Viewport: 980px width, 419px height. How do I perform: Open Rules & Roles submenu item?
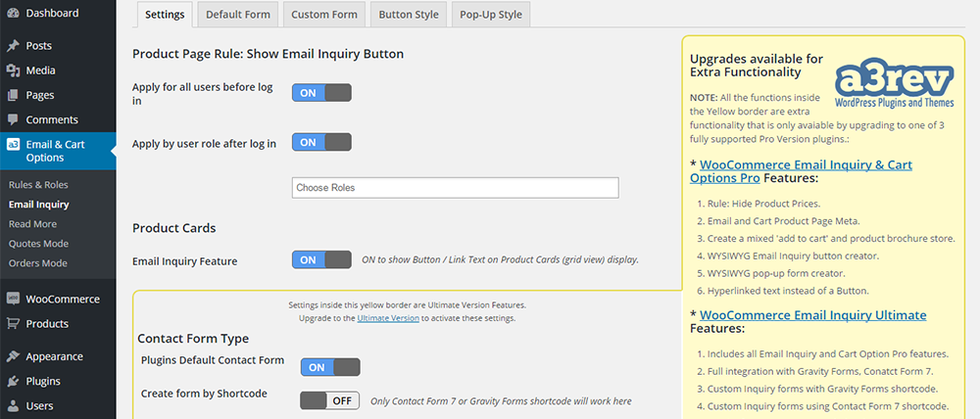pyautogui.click(x=38, y=184)
